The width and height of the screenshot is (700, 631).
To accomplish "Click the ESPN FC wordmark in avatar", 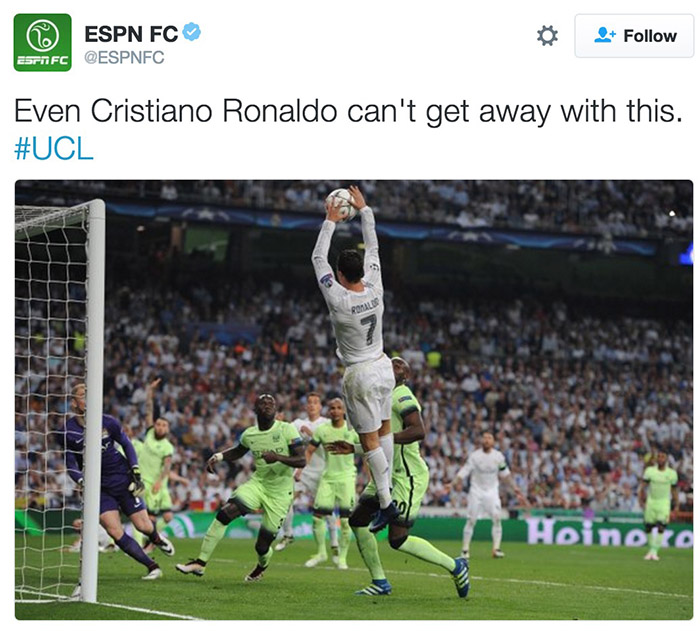I will point(42,60).
